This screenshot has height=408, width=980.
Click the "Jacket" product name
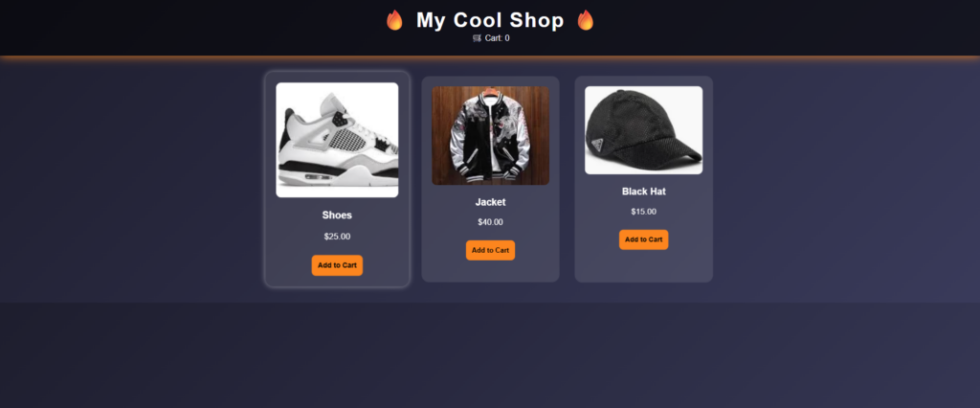pyautogui.click(x=491, y=202)
